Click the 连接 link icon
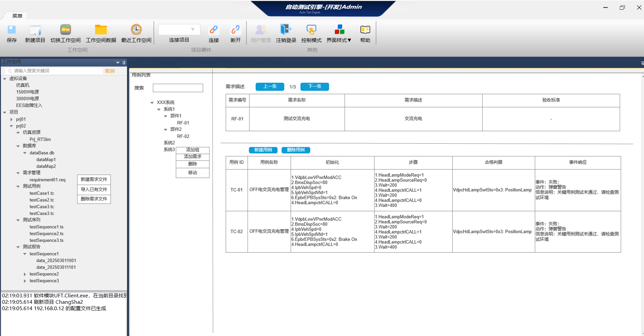The height and width of the screenshot is (336, 644). 213,30
